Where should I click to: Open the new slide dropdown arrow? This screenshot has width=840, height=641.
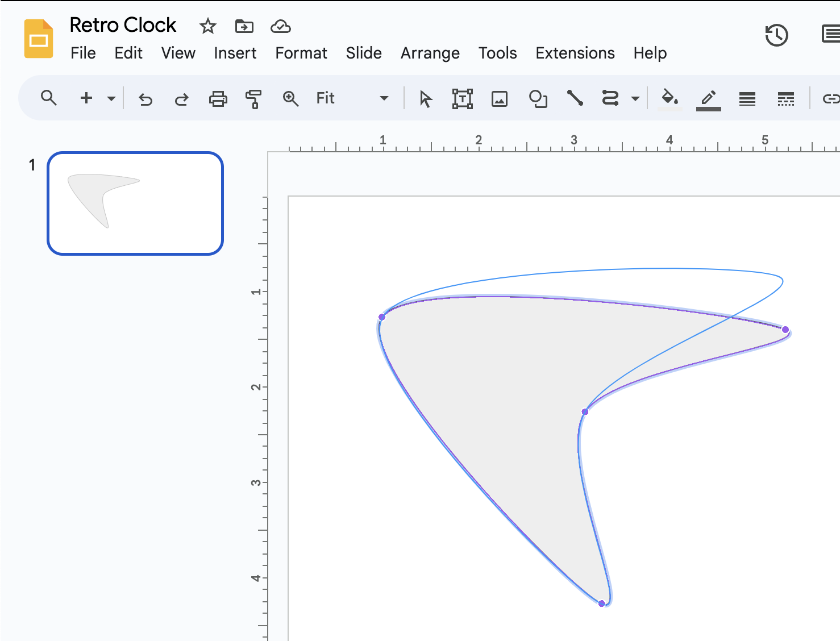click(111, 98)
